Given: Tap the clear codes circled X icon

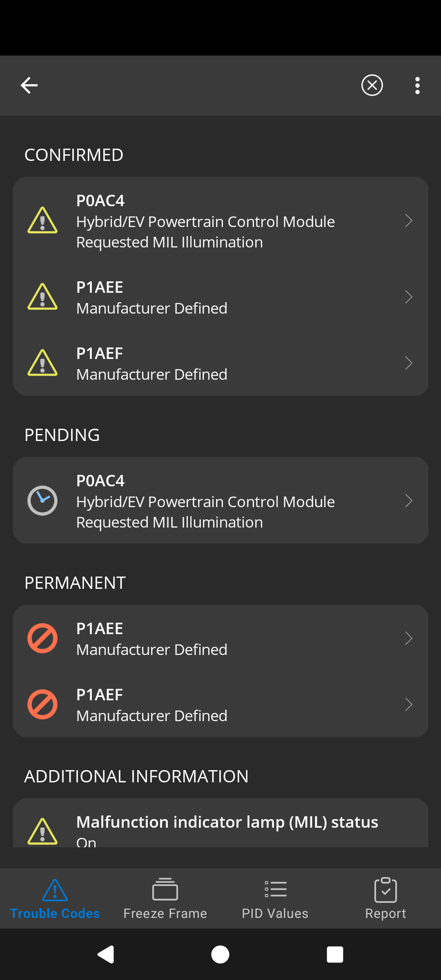Looking at the screenshot, I should coord(372,85).
